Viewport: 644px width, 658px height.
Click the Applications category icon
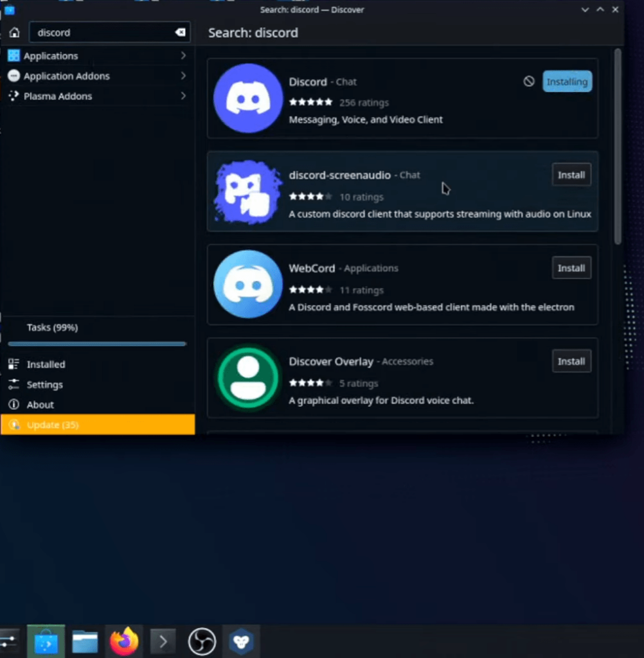coord(14,55)
